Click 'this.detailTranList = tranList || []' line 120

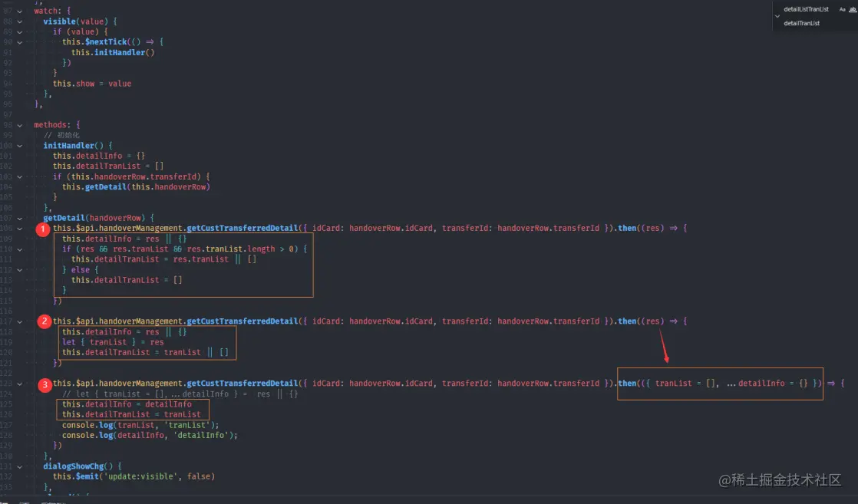(x=145, y=352)
